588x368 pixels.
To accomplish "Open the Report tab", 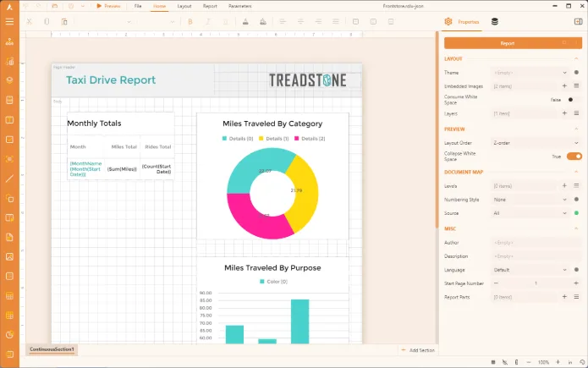I will tap(210, 6).
